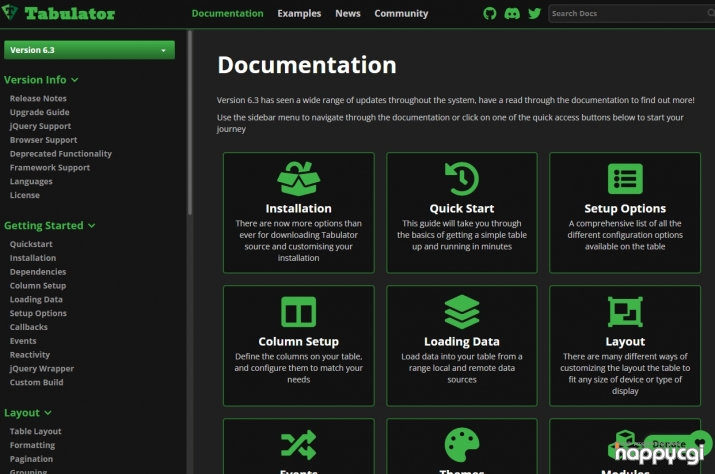This screenshot has height=474, width=715.
Task: Click the Themes palette icon
Action: pyautogui.click(x=461, y=443)
